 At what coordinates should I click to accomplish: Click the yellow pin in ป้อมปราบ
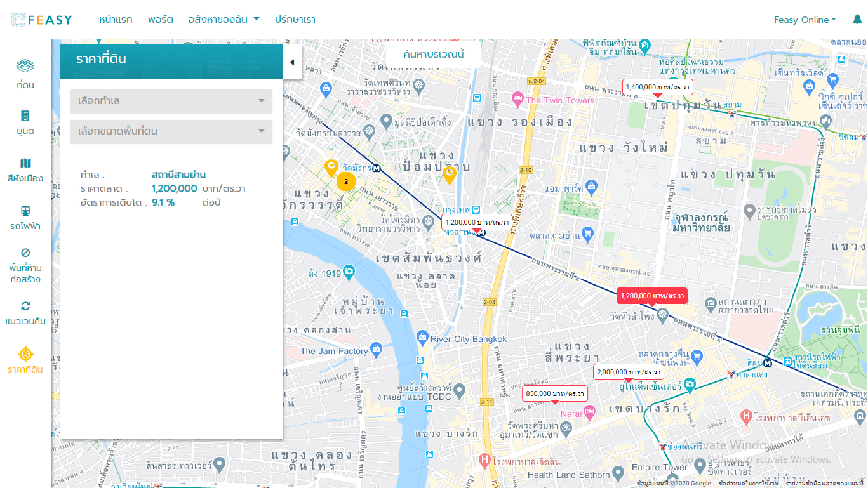click(450, 175)
